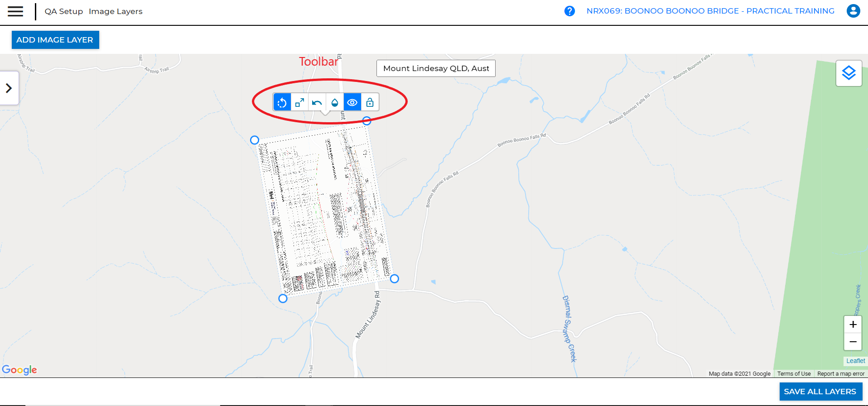Click the opacity droplet icon
868x406 pixels.
point(335,103)
